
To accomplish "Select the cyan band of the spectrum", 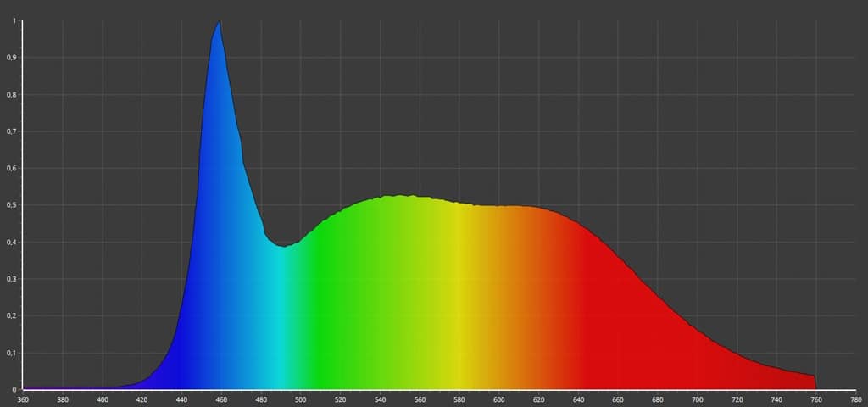I will tap(278, 322).
